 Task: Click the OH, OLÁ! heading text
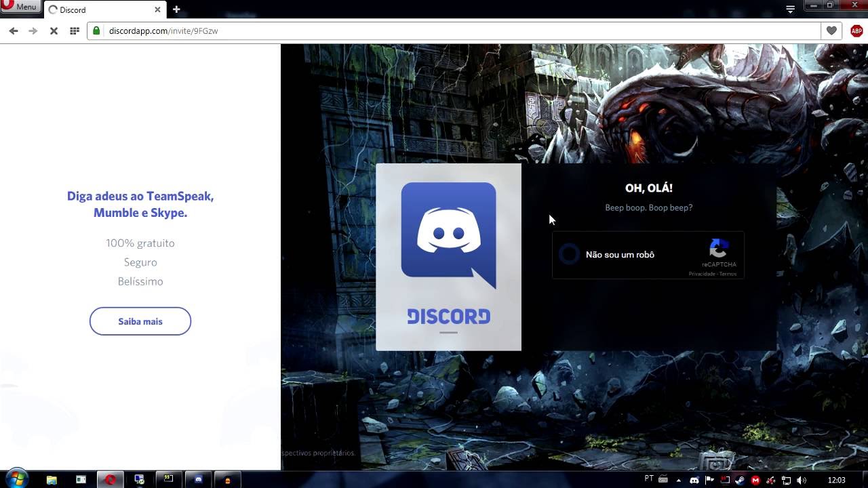pos(649,188)
